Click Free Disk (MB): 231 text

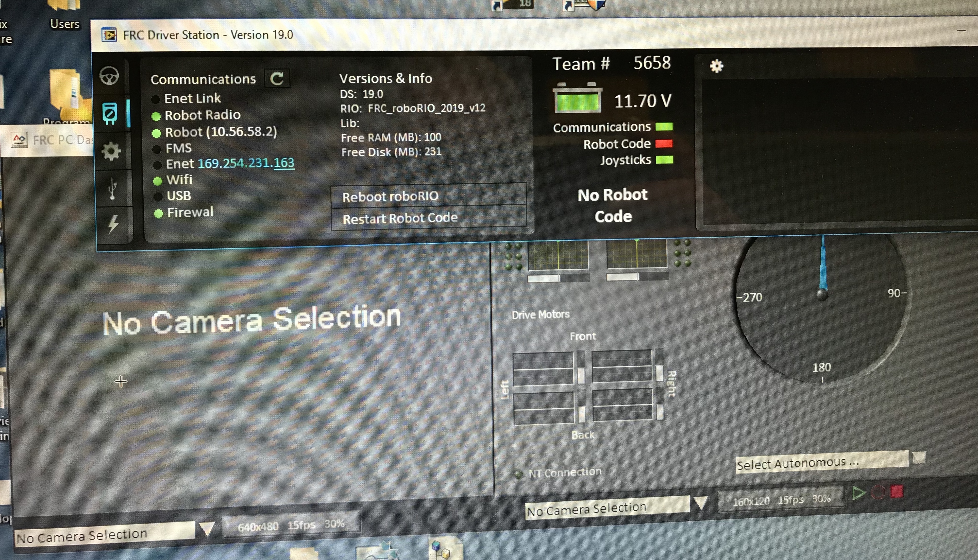(391, 152)
